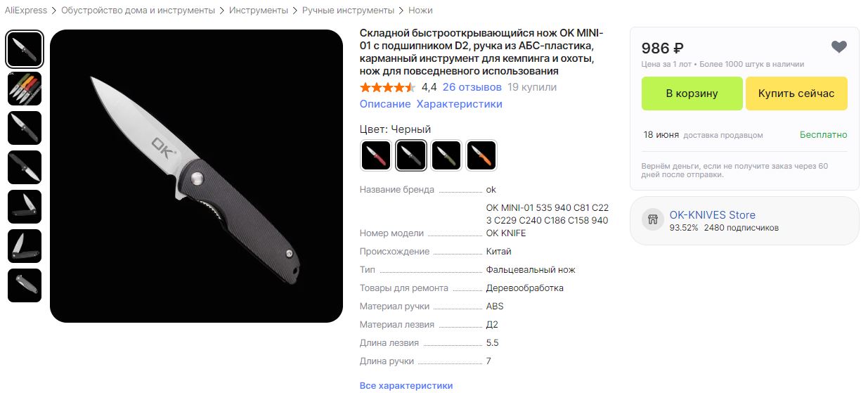Show the first black knife thumbnail

click(25, 49)
